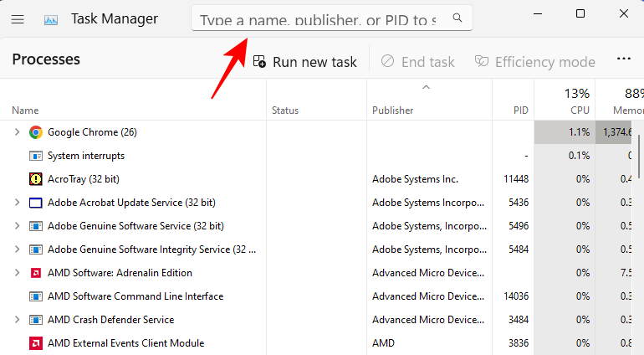644x355 pixels.
Task: Click the System interrupts process icon
Action: pos(36,156)
